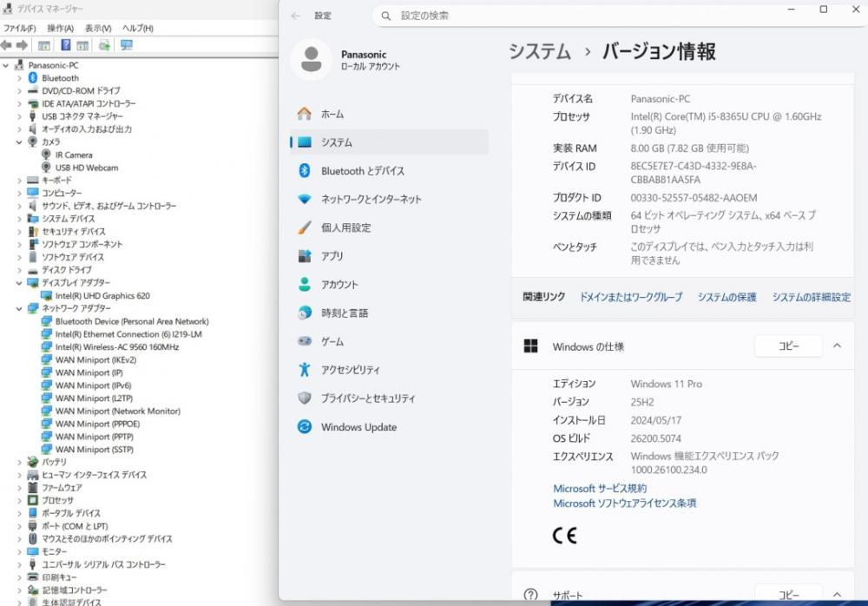Click the Forward arrow in Device Manager toolbar

click(23, 45)
